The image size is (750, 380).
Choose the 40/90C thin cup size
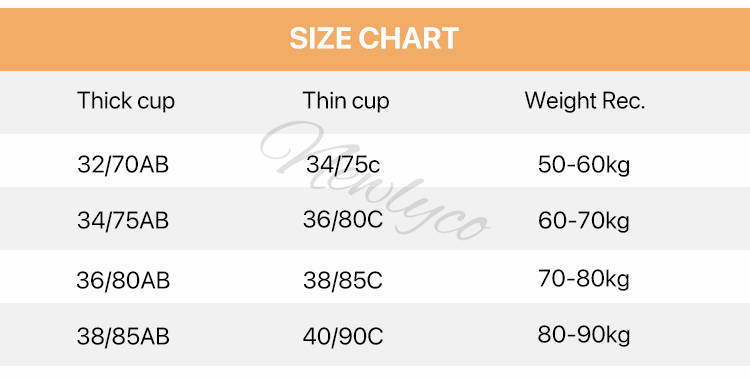[x=343, y=336]
